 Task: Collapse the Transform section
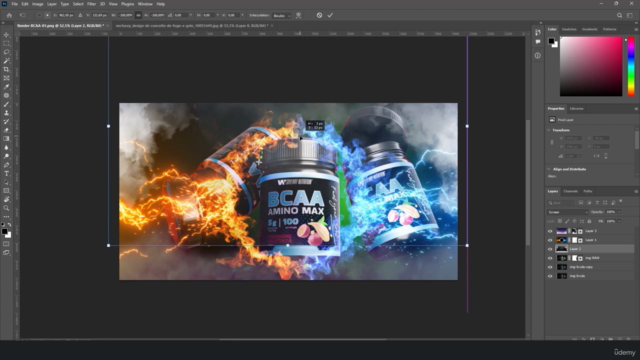(549, 130)
